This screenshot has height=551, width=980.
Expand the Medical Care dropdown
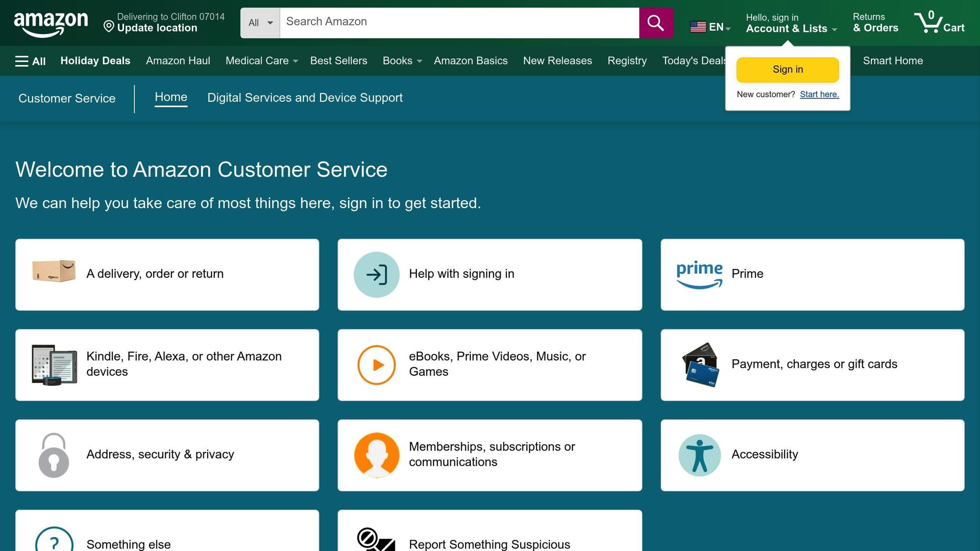click(295, 61)
